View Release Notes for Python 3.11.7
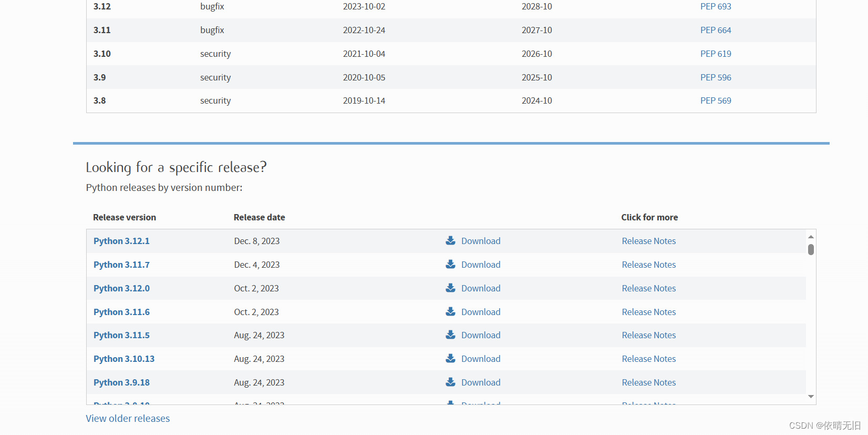 tap(649, 265)
